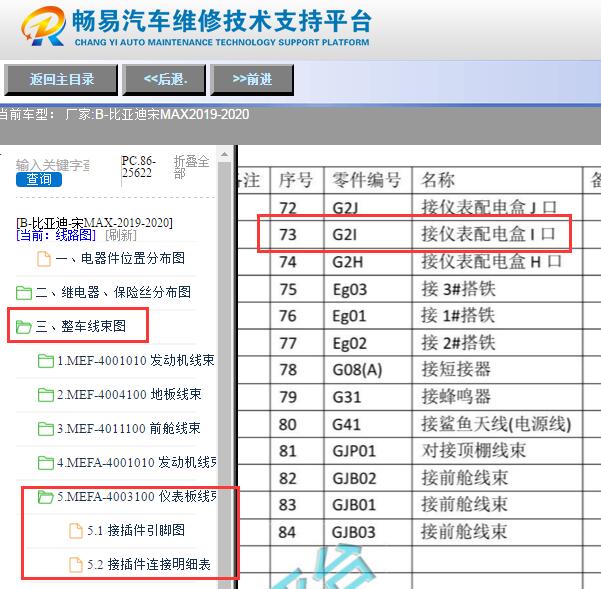Click page icon of 5.1 接插件引脚图
Image resolution: width=601 pixels, height=589 pixels.
click(x=76, y=531)
